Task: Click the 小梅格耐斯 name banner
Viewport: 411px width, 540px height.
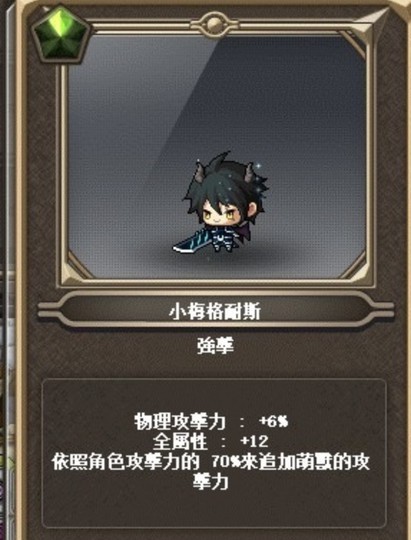Action: point(215,311)
